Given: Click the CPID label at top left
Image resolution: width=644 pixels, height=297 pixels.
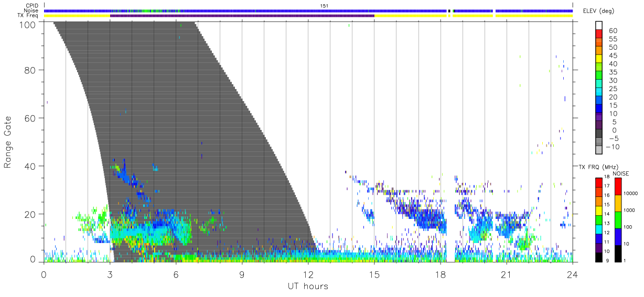Looking at the screenshot, I should (x=31, y=6).
